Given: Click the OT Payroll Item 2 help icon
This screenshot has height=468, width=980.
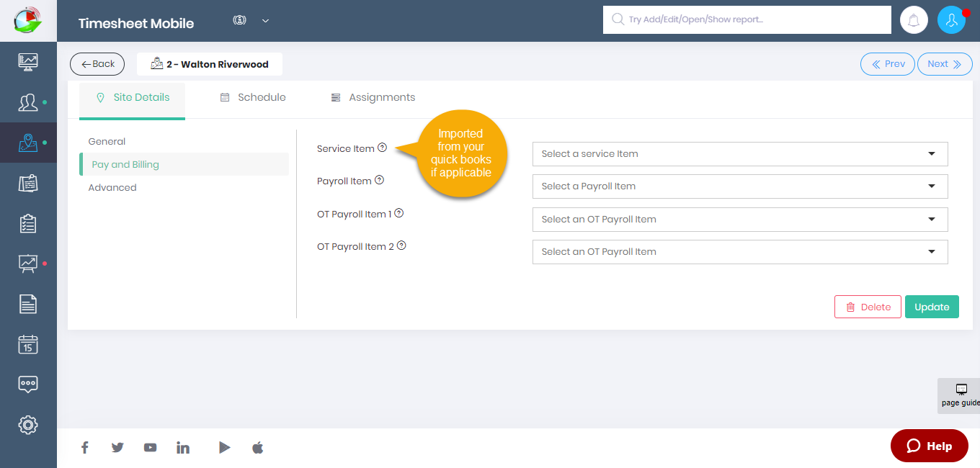Looking at the screenshot, I should point(401,246).
